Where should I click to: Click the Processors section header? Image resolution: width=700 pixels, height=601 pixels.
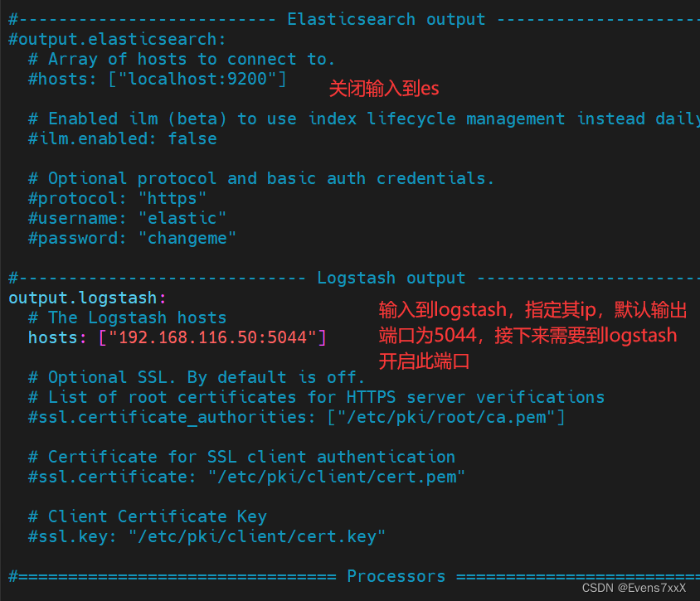click(396, 576)
